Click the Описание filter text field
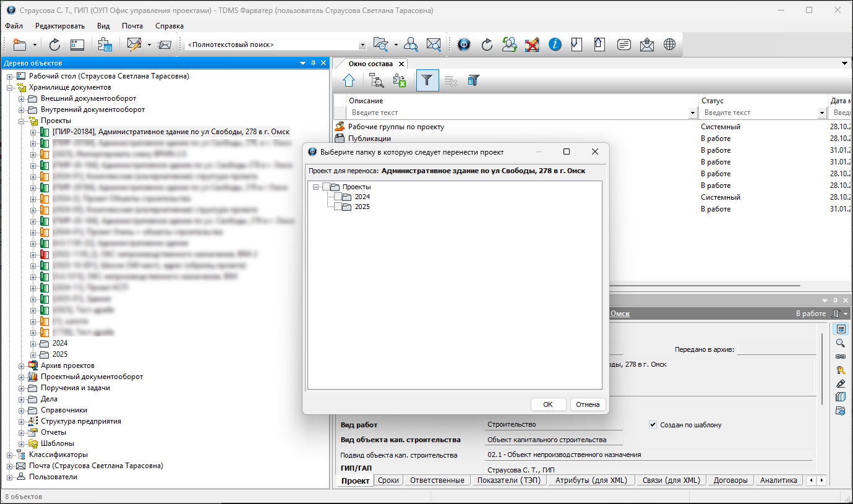Screen dimensions: 853x504 (x=518, y=113)
